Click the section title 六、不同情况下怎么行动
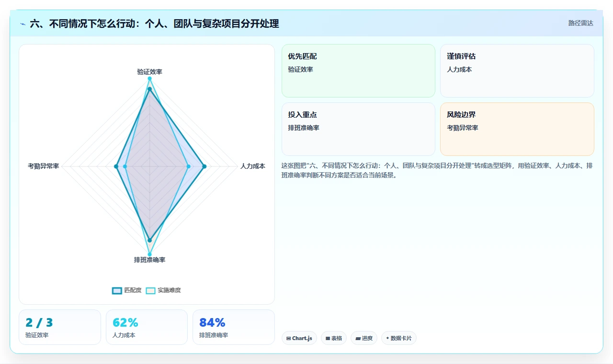This screenshot has width=613, height=364. point(154,23)
